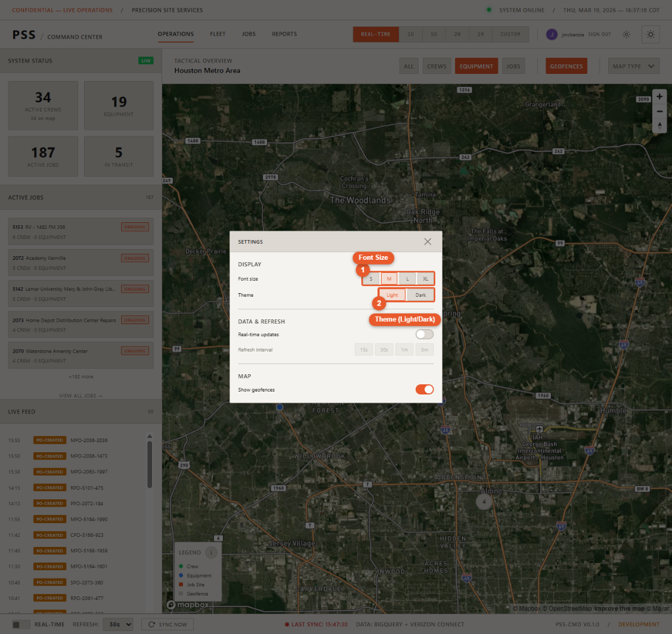Open the Reports navigation tab
Viewport: 672px width, 634px height.
tap(284, 34)
